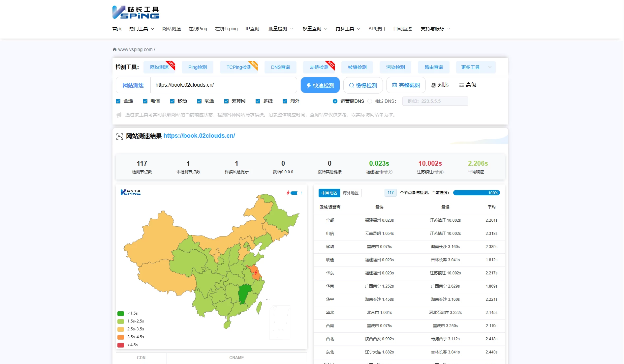
Task: Toggle the lightning switch on the map
Action: tap(295, 193)
